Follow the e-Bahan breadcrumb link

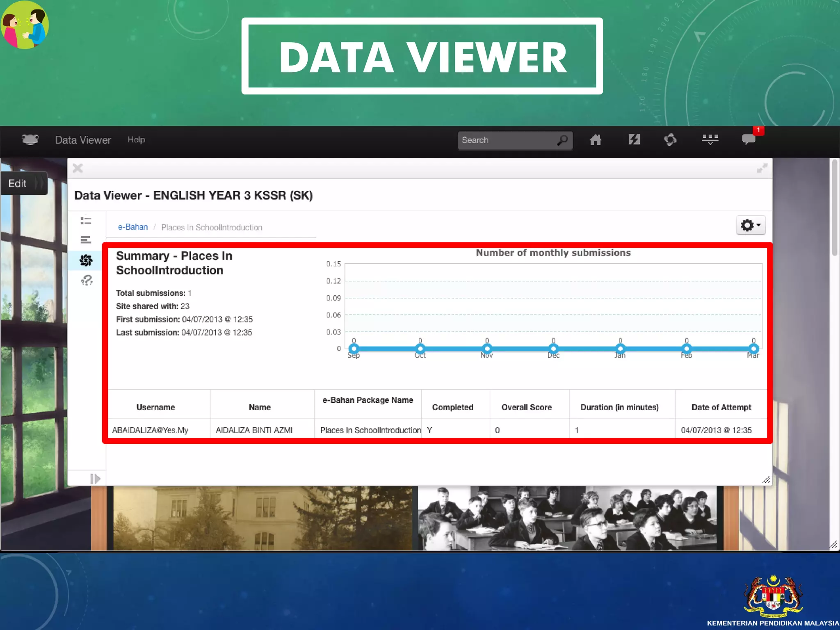[133, 227]
